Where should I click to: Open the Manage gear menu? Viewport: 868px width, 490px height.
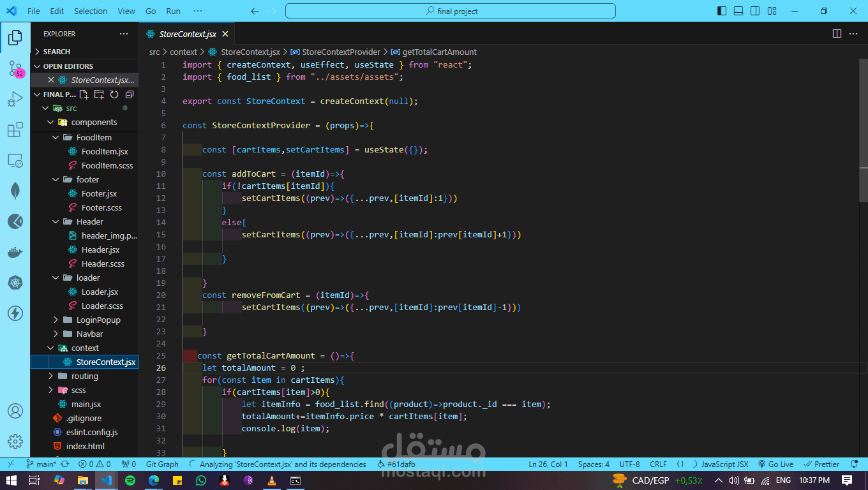[x=15, y=442]
